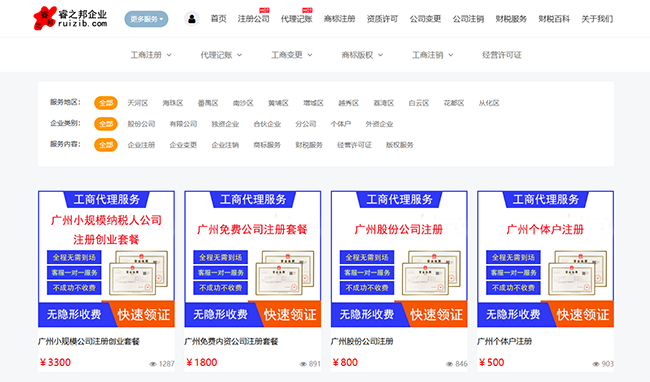650x382 pixels.
Task: Open 关于我们 in the top navigation
Action: click(597, 19)
